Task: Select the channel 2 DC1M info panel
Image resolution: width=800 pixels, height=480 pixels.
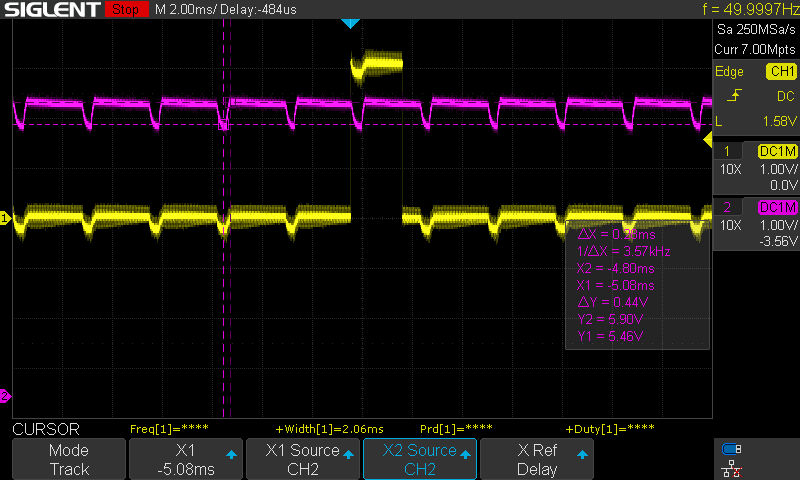Action: point(755,224)
